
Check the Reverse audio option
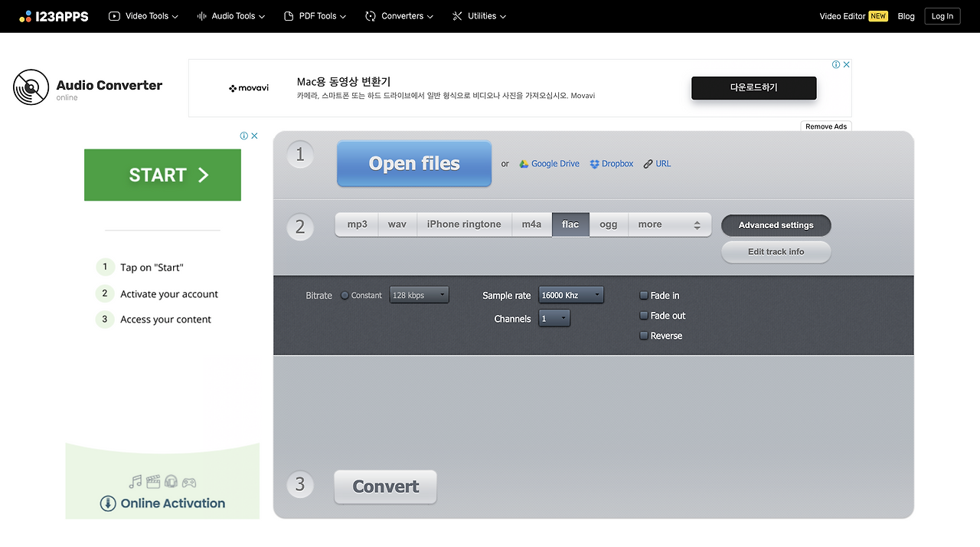click(643, 335)
